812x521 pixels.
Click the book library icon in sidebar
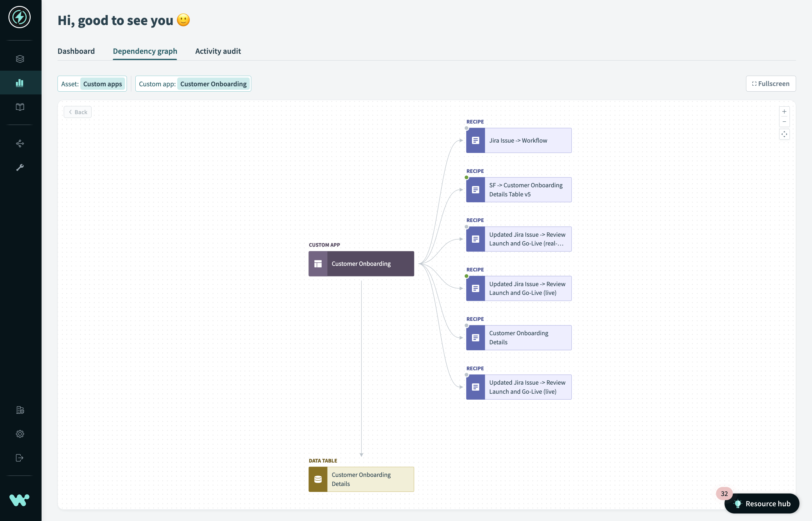pyautogui.click(x=20, y=107)
